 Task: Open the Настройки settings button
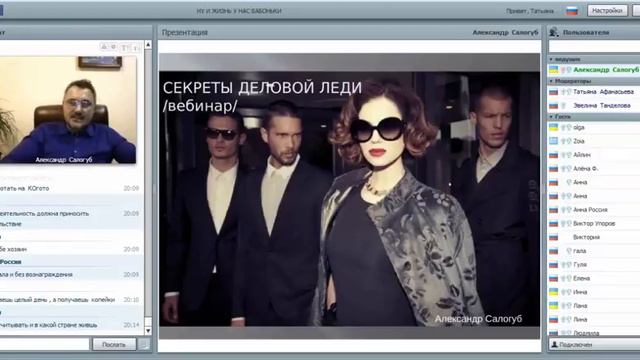point(607,11)
